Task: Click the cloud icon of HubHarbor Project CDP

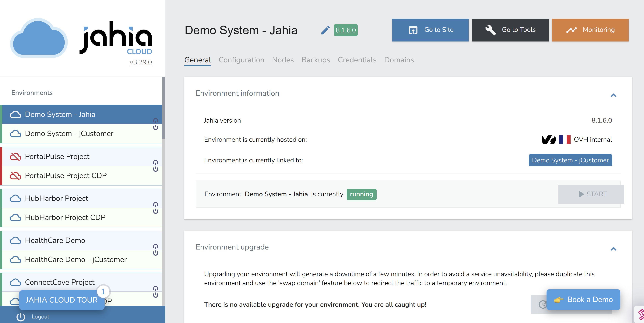Action: (x=15, y=217)
